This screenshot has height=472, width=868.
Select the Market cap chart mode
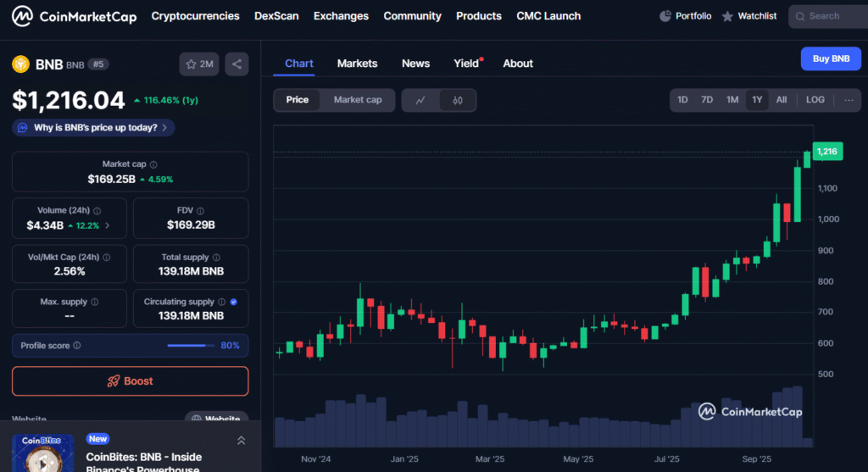[358, 100]
